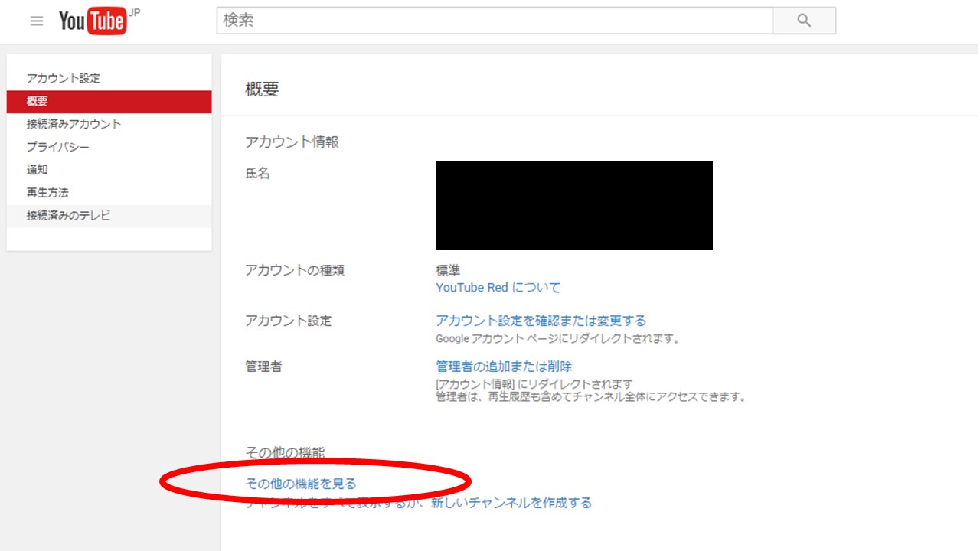Open 接続済みアカウント in sidebar

point(109,124)
